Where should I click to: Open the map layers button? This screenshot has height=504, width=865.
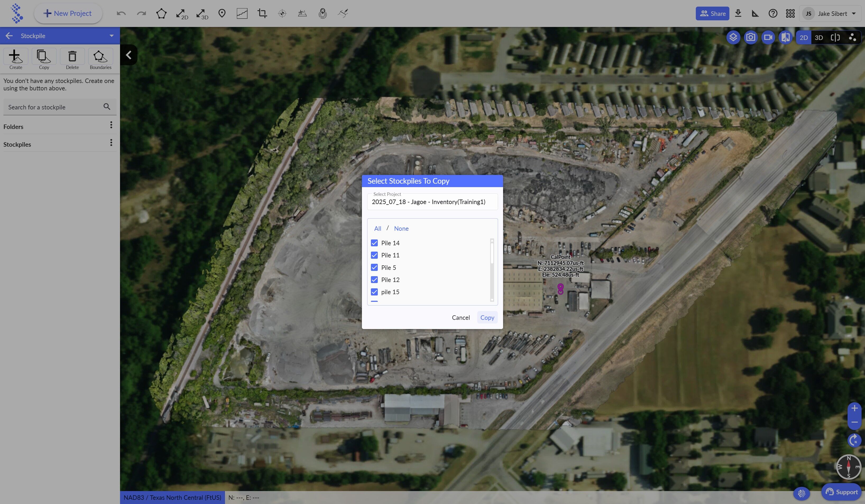(x=733, y=37)
